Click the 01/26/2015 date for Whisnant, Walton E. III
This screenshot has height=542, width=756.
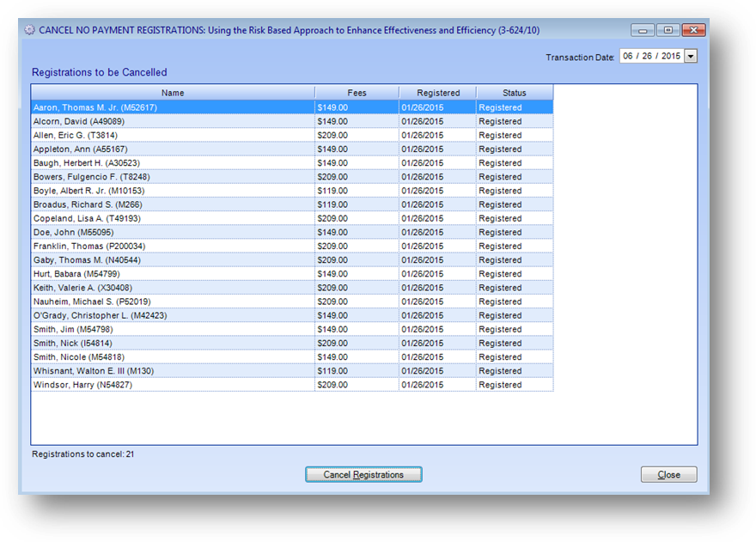[x=423, y=371]
